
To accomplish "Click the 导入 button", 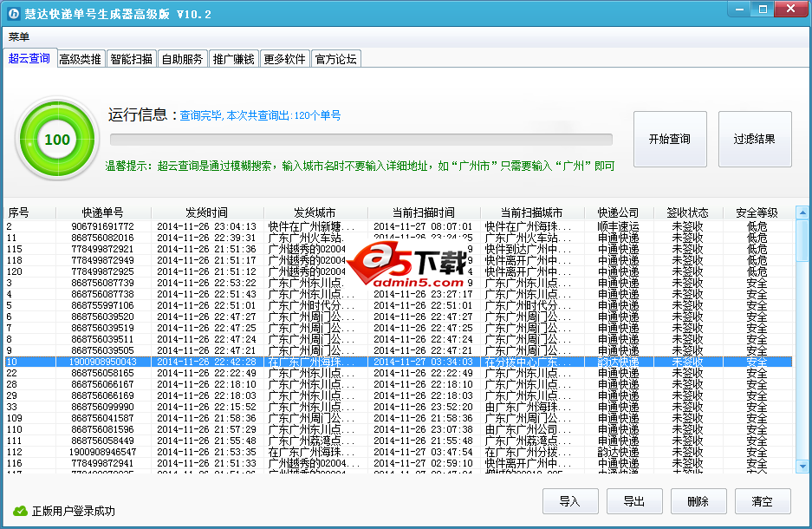I will tap(570, 501).
